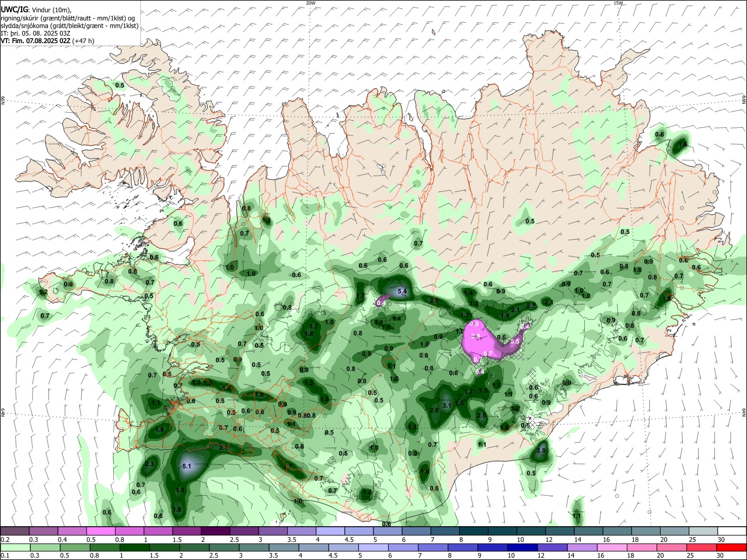Select the 'rigning/skúrir' legend description line
Image resolution: width=747 pixels, height=560 pixels.
[x=68, y=18]
